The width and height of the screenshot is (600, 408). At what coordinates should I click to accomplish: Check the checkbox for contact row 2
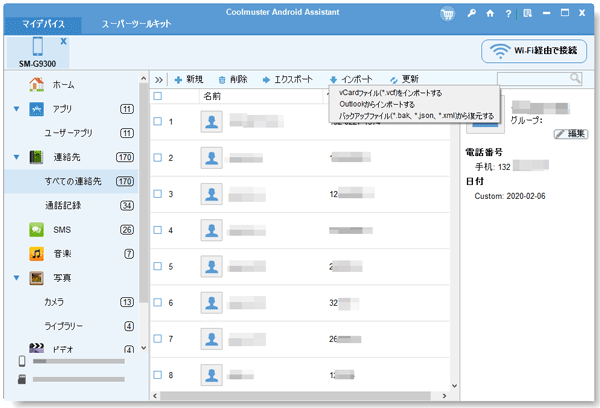pyautogui.click(x=158, y=158)
